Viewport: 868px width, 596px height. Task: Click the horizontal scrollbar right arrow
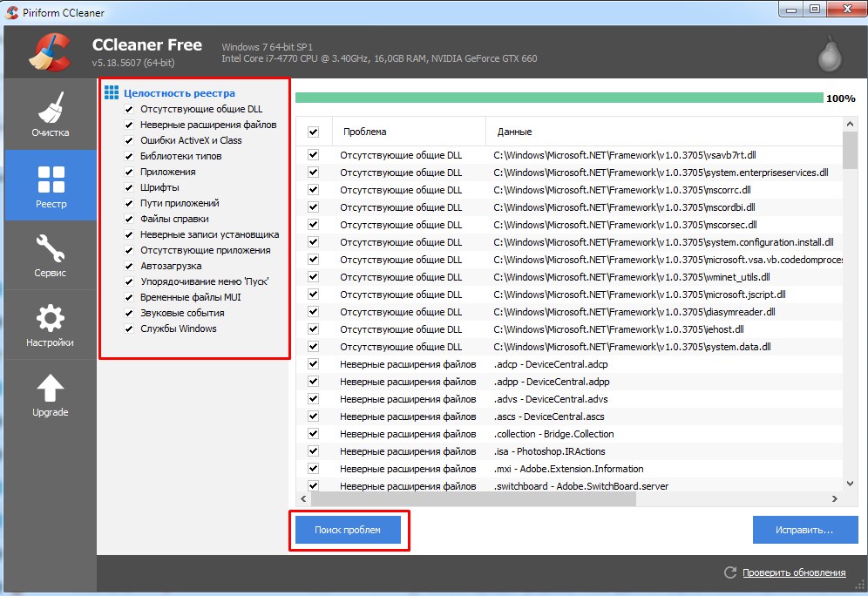[835, 498]
